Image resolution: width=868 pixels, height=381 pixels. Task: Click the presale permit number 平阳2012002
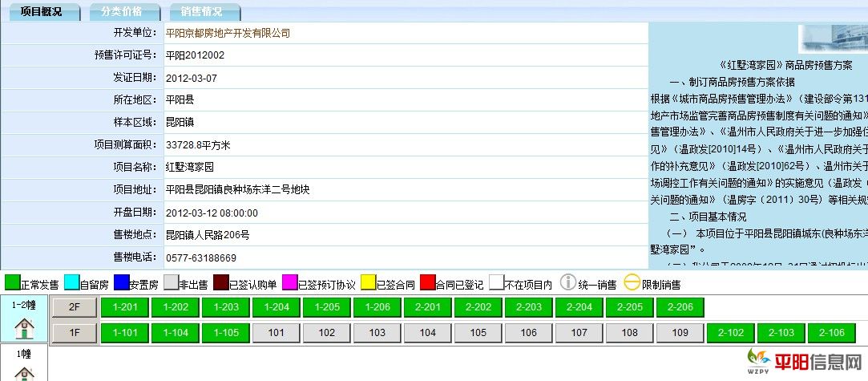click(x=196, y=55)
